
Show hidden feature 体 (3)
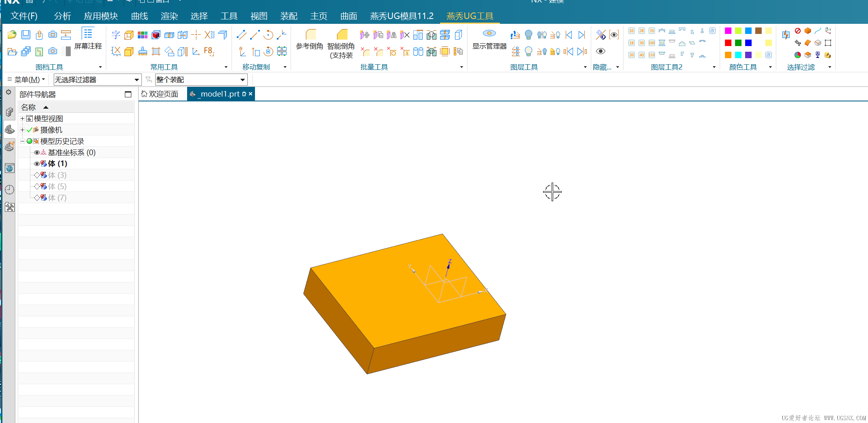(37, 175)
